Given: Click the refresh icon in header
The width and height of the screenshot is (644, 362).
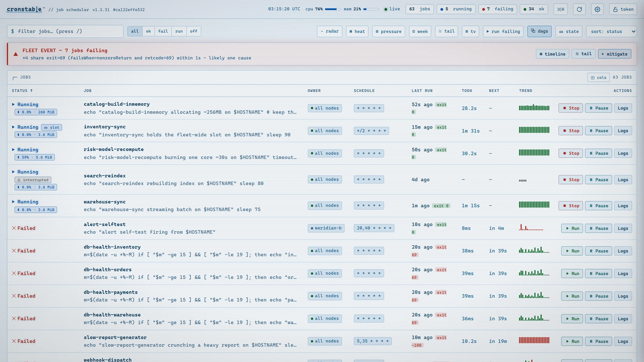Looking at the screenshot, I should pyautogui.click(x=579, y=9).
